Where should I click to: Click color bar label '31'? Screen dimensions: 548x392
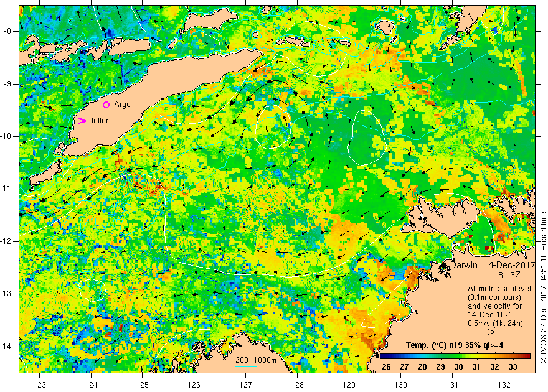[x=476, y=367]
